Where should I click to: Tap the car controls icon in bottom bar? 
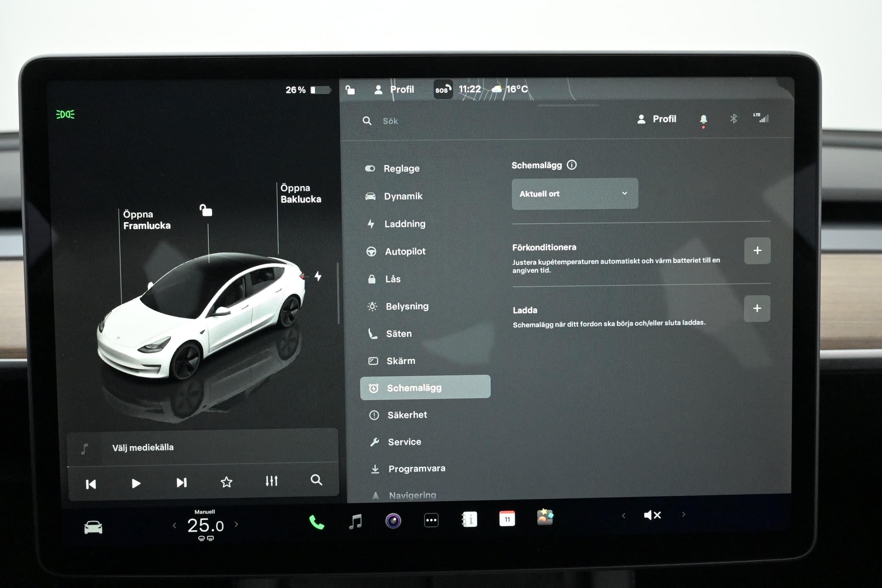click(x=93, y=527)
